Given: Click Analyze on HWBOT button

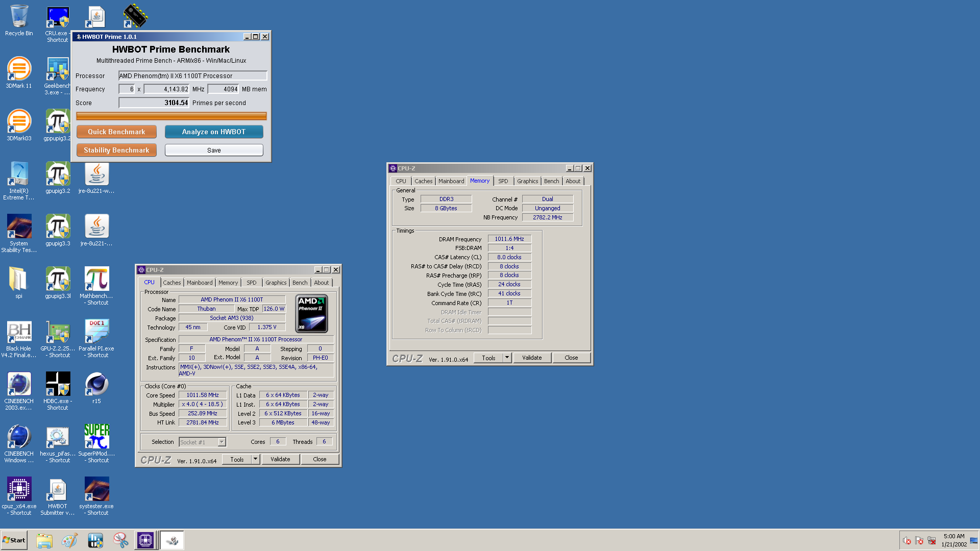Looking at the screenshot, I should click(214, 132).
